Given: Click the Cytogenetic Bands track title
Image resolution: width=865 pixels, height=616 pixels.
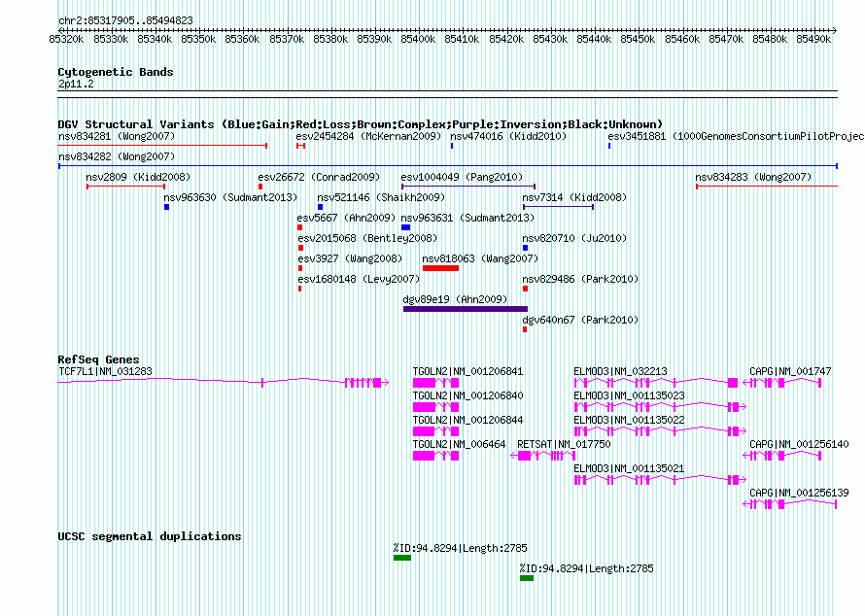Looking at the screenshot, I should click(x=116, y=72).
